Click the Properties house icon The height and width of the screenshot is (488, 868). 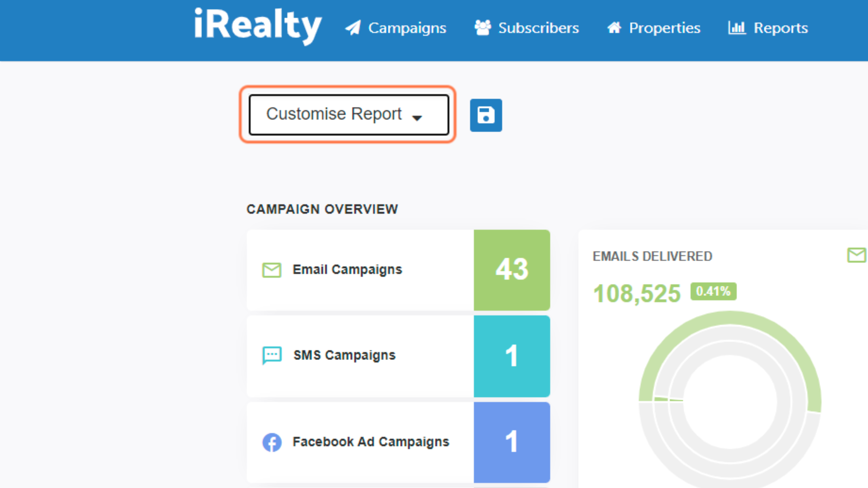pyautogui.click(x=614, y=28)
